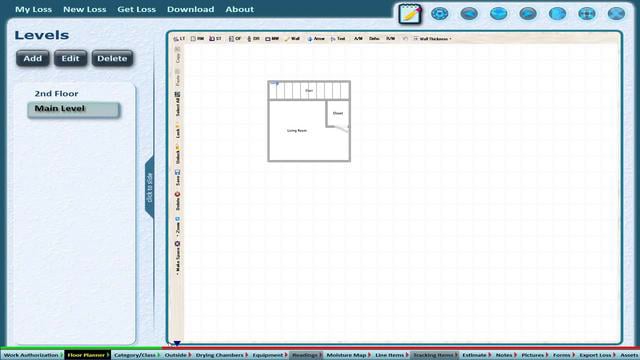Click the 'click to slide' panel handle

149,187
